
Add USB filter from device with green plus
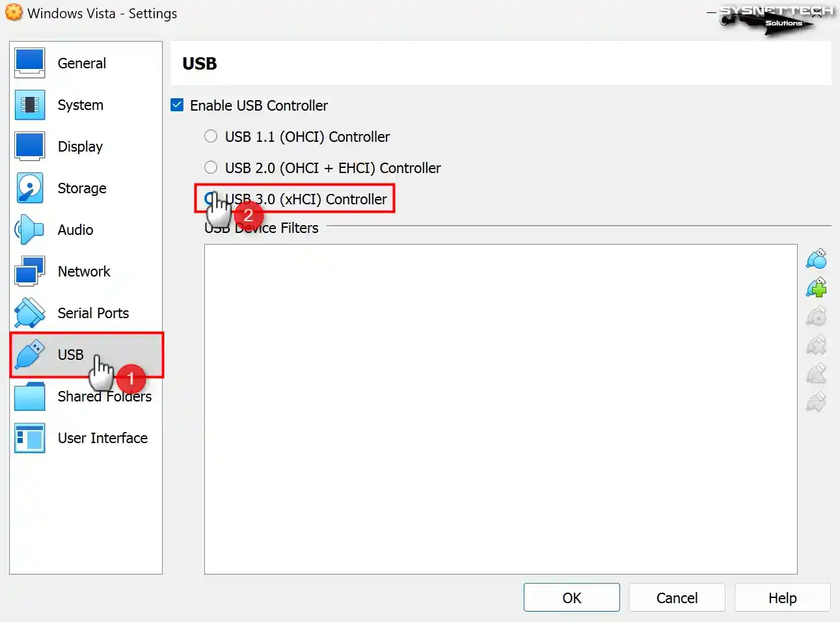817,287
